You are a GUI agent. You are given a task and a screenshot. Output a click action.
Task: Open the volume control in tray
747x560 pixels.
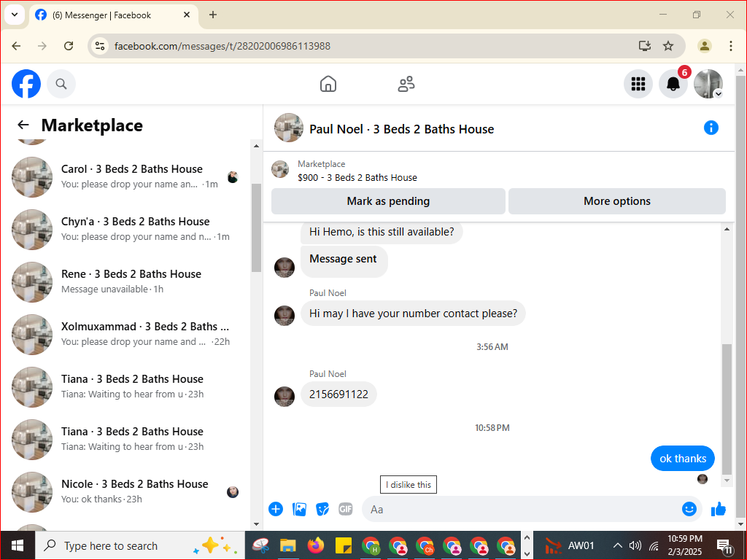point(635,545)
